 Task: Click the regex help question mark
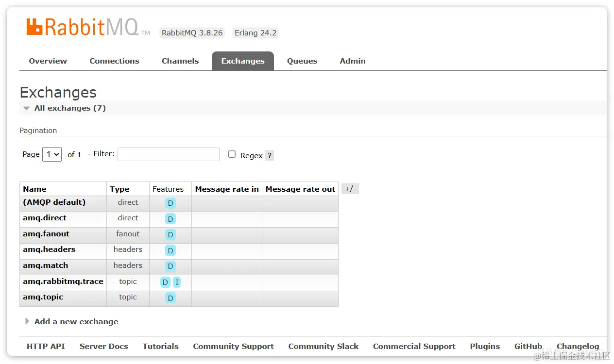click(x=270, y=155)
